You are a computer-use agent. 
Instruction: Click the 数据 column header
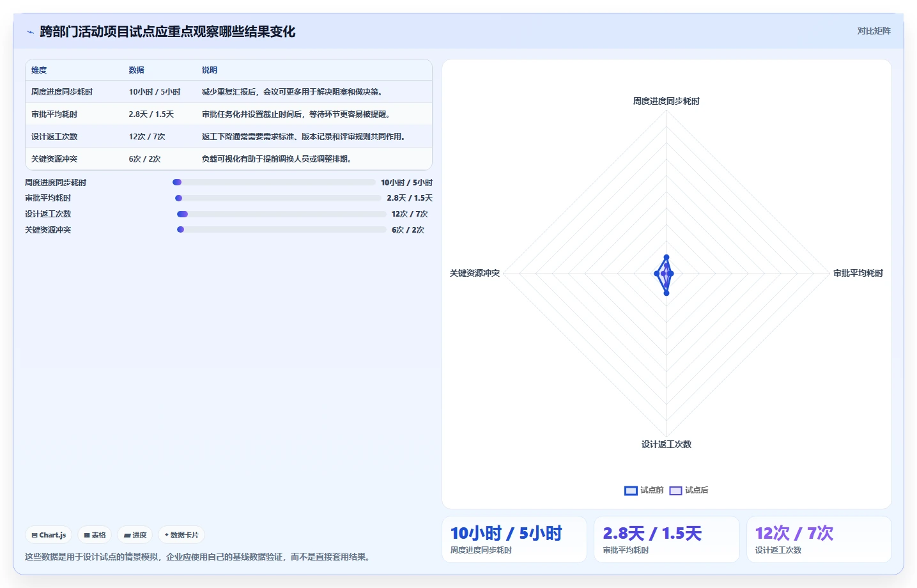[136, 70]
